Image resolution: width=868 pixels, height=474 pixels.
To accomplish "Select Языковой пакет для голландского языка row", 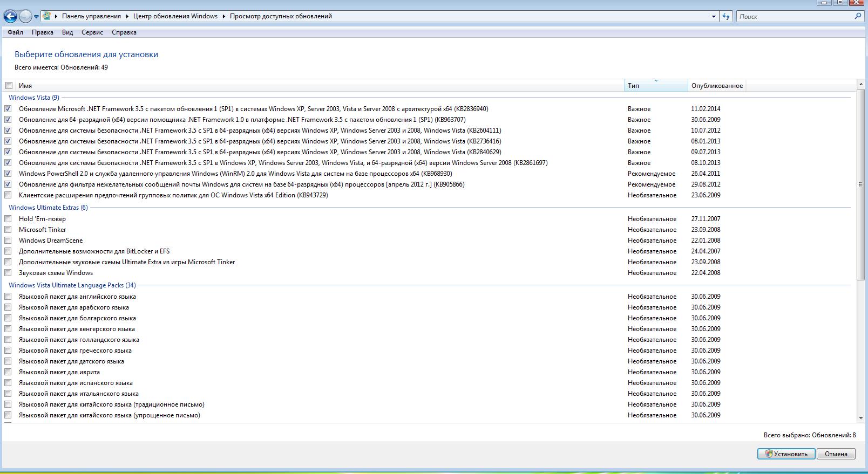I will click(79, 340).
